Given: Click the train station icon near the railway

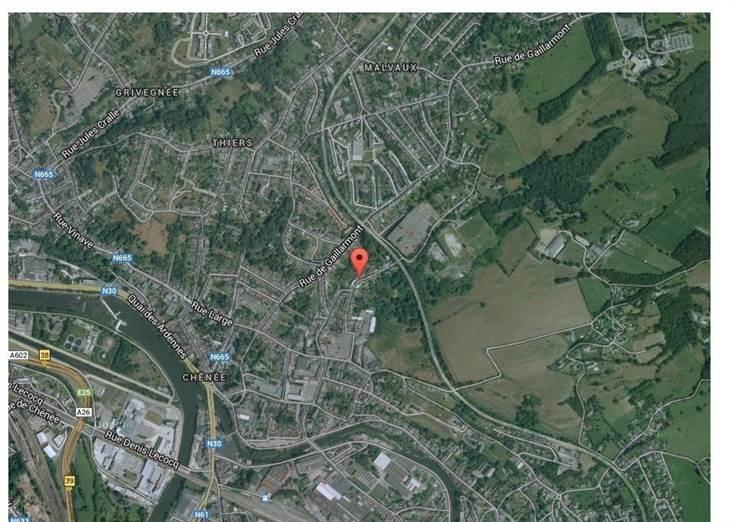Looking at the screenshot, I should 266,498.
